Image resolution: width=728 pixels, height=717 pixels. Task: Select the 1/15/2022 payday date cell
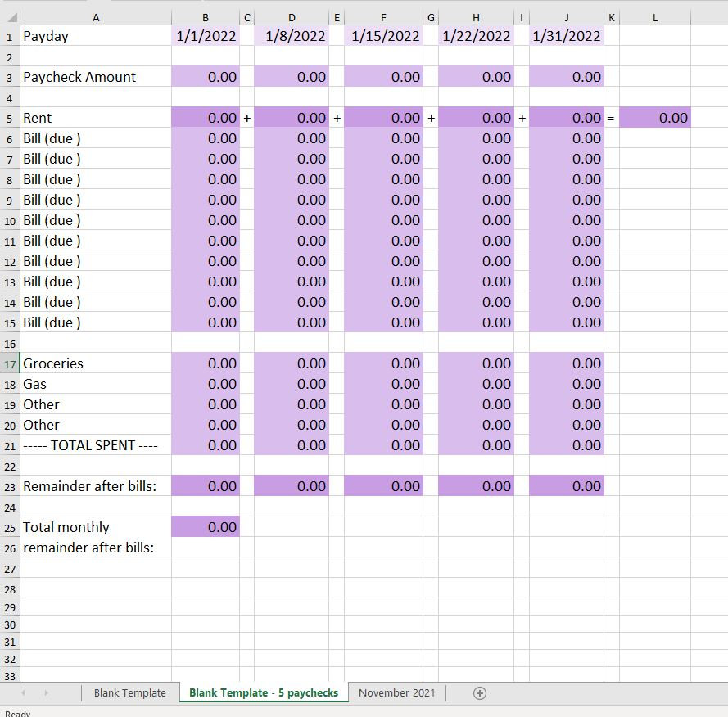383,36
